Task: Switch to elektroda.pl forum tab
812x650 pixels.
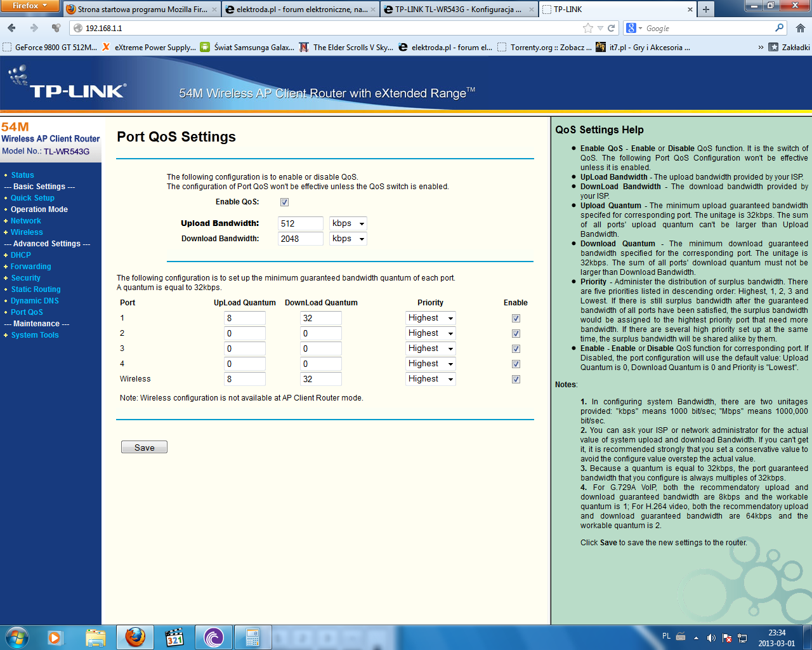Action: 301,10
